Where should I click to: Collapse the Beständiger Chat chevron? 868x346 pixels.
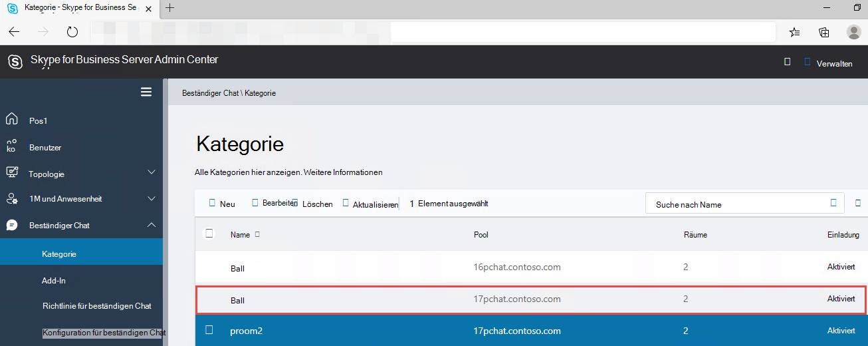(x=152, y=225)
